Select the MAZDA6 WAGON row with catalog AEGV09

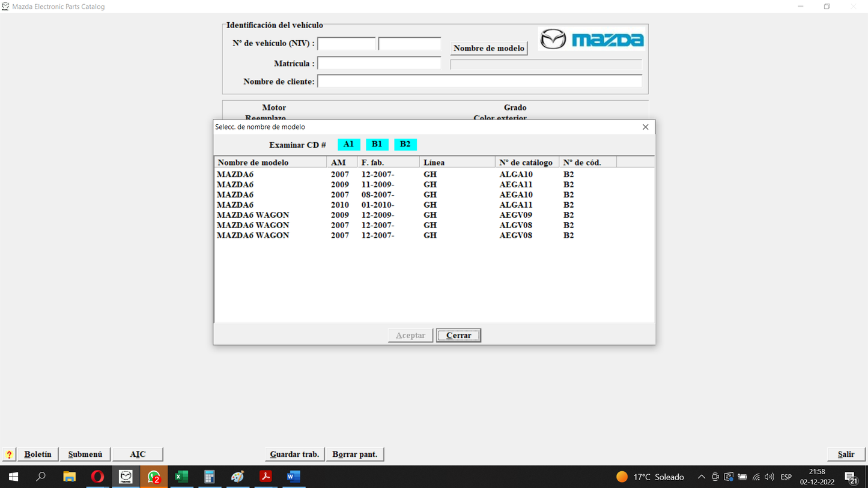pyautogui.click(x=434, y=215)
